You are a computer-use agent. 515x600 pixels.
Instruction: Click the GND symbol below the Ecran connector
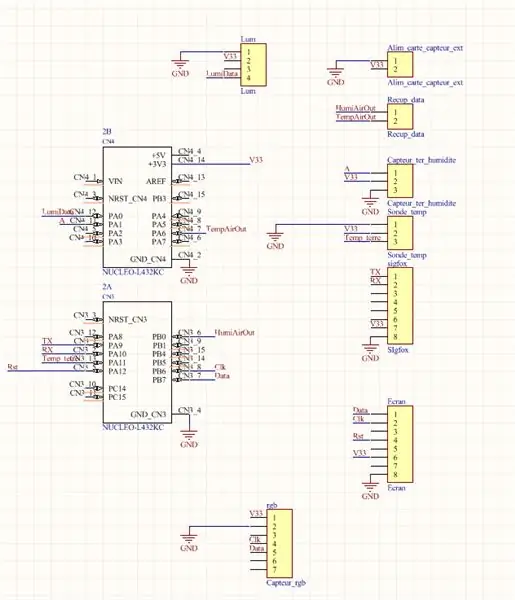(x=370, y=491)
